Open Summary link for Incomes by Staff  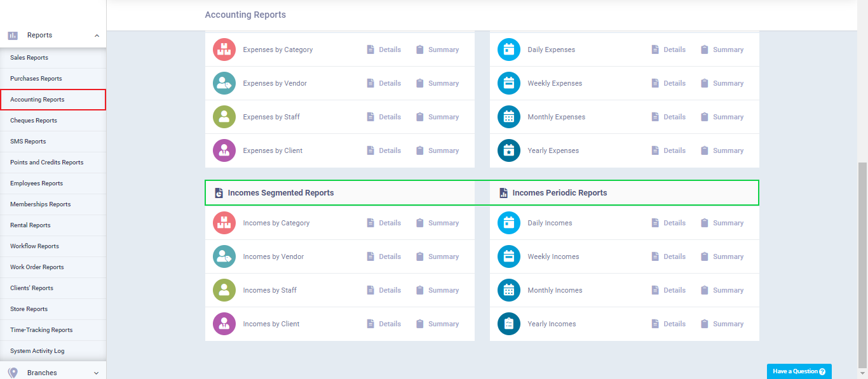pyautogui.click(x=437, y=290)
